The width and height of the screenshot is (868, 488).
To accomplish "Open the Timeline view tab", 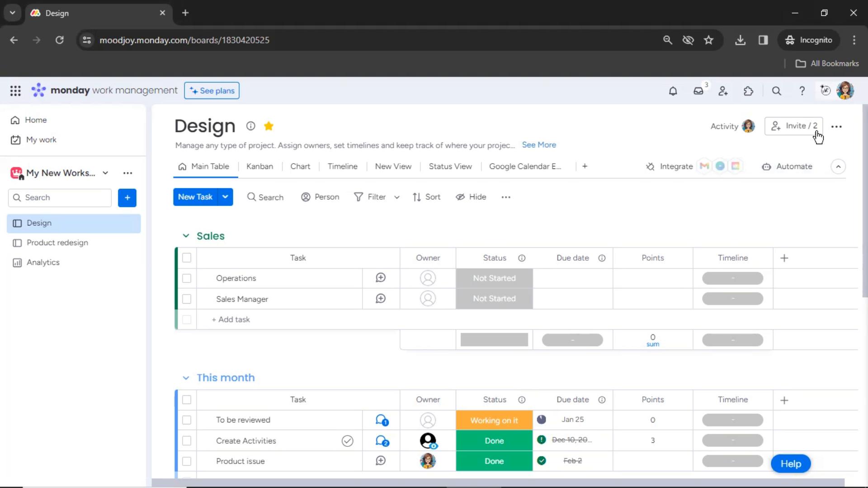I will (342, 166).
